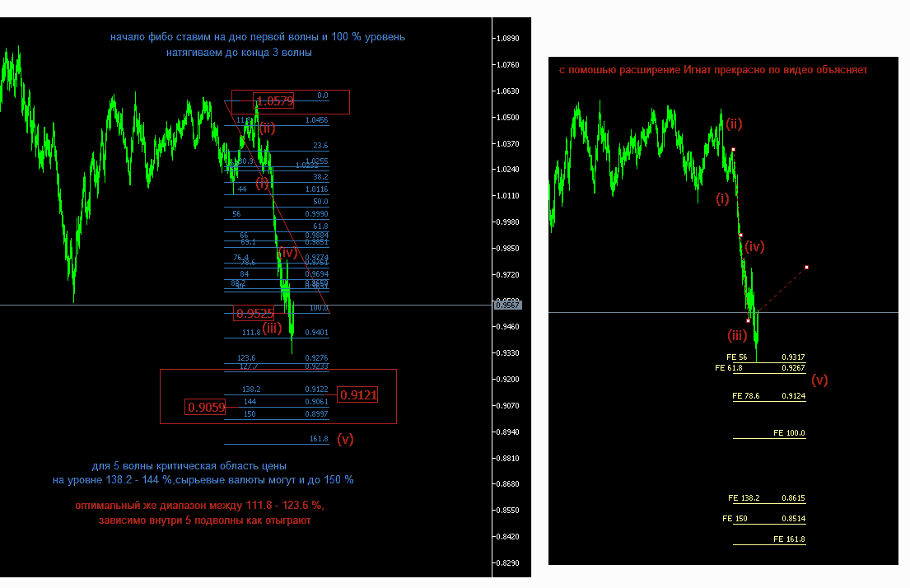Click the 100.0 Fibonacci level label in left chart

[319, 308]
